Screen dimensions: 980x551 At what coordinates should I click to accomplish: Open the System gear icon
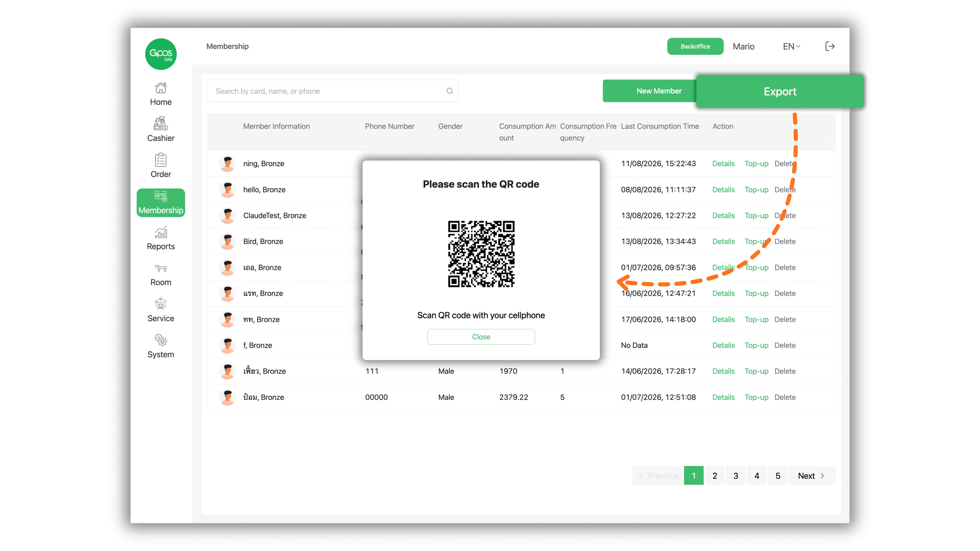(161, 340)
